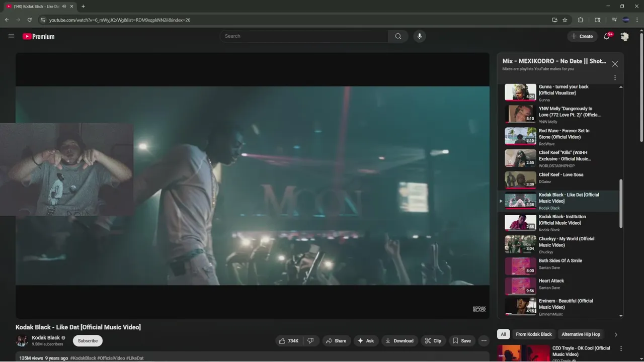This screenshot has height=362, width=644.
Task: Install app icon in the address bar
Action: (554, 20)
